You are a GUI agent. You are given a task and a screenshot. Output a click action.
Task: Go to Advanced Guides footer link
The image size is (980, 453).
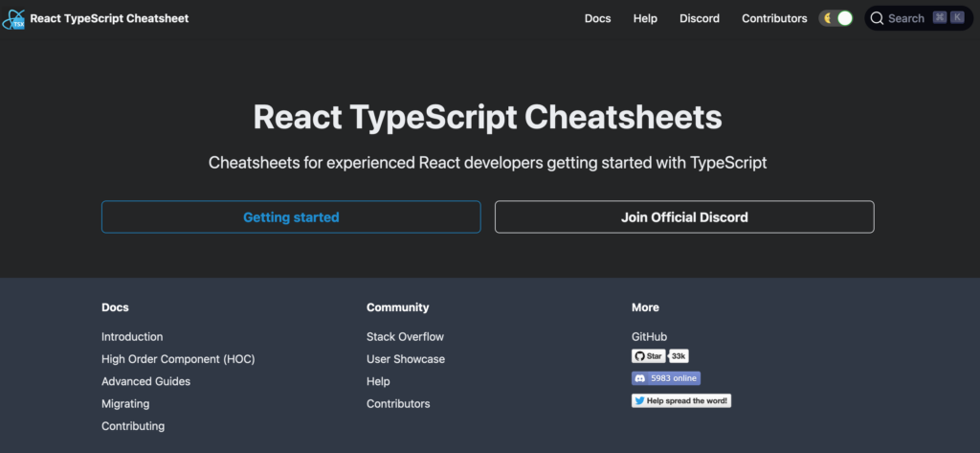pos(145,381)
